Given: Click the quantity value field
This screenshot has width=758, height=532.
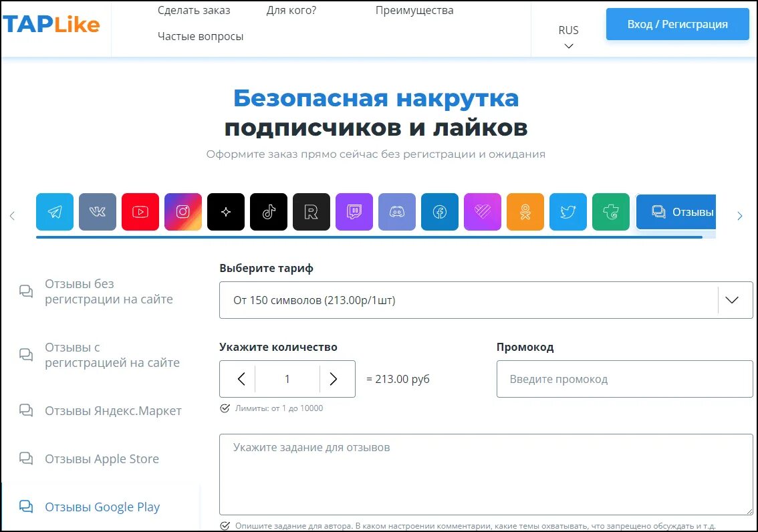Looking at the screenshot, I should coord(287,379).
